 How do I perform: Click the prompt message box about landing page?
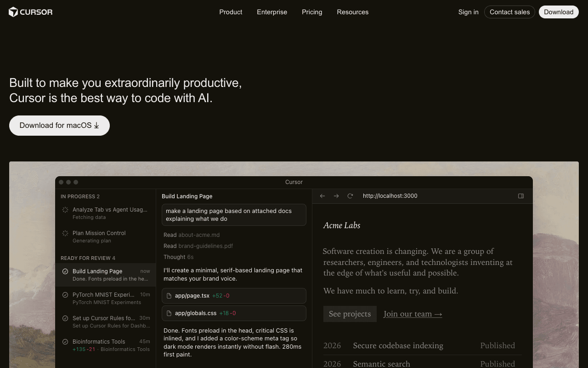234,215
